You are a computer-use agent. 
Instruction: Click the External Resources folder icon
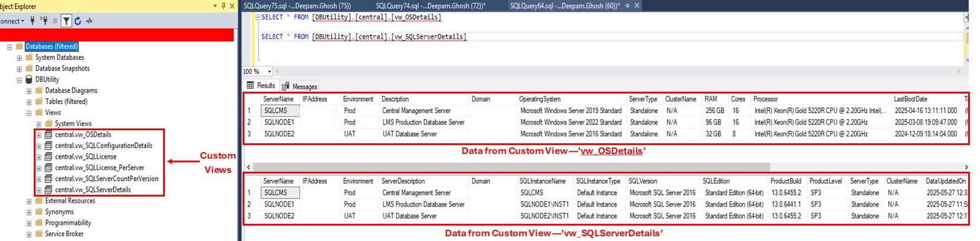[x=39, y=201]
